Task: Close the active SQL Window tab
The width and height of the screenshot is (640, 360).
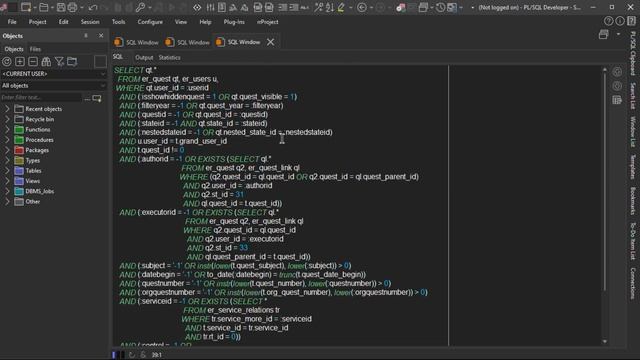Action: click(271, 42)
